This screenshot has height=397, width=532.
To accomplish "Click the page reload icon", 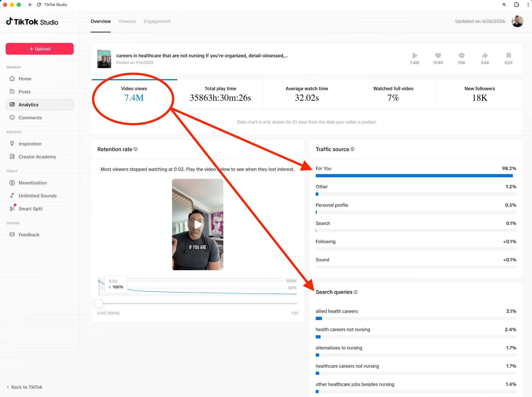I will (x=39, y=5).
